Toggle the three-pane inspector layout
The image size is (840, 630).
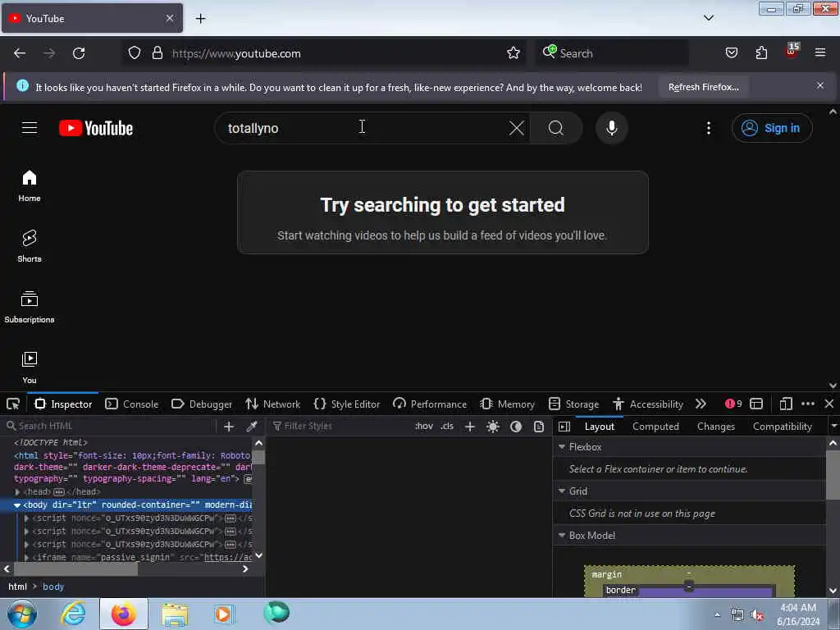564,427
